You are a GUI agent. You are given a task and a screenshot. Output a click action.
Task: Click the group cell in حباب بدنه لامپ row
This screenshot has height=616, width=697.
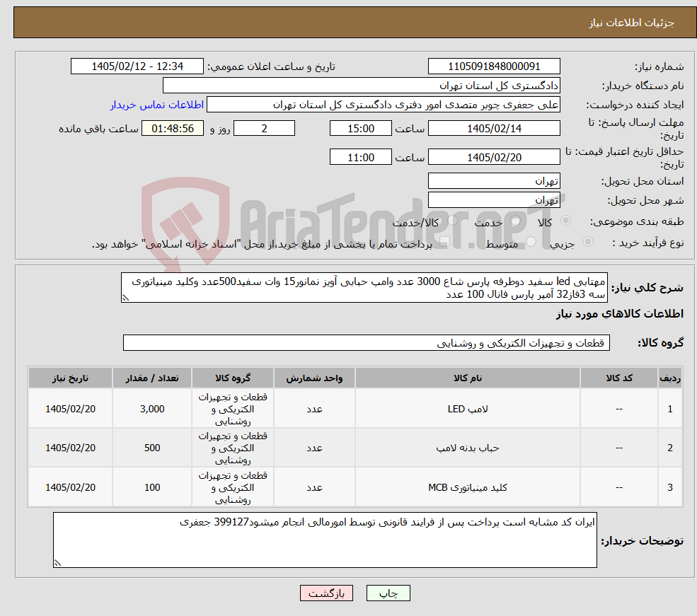pos(233,448)
